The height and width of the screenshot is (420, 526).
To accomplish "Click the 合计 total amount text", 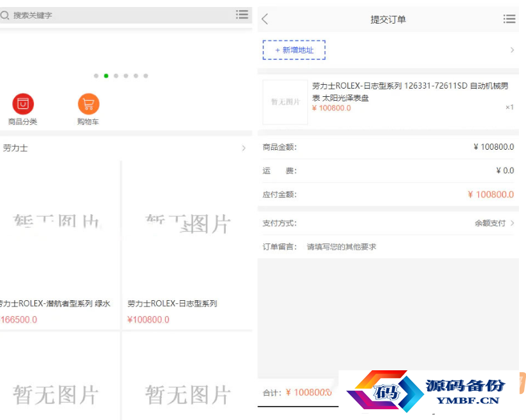I will [x=297, y=393].
